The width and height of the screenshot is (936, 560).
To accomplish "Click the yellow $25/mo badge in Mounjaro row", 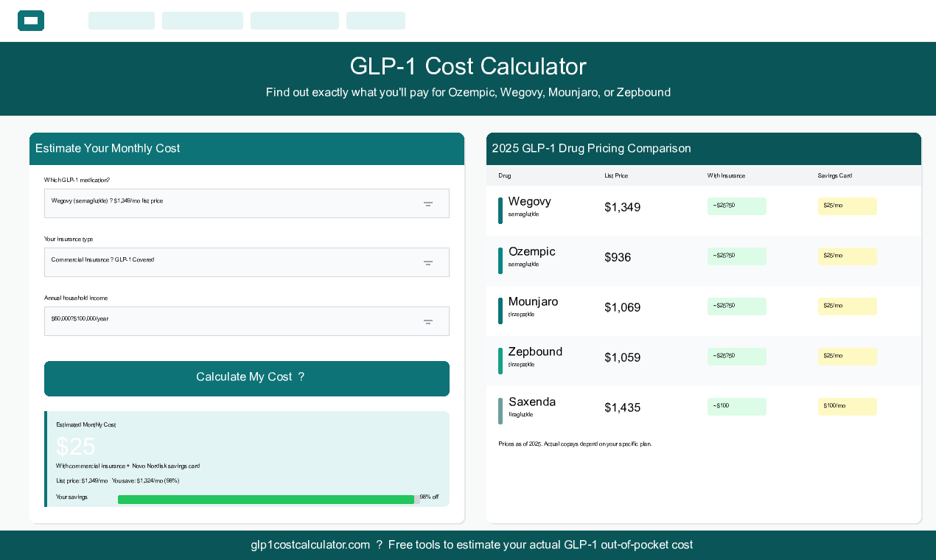I will (x=848, y=307).
